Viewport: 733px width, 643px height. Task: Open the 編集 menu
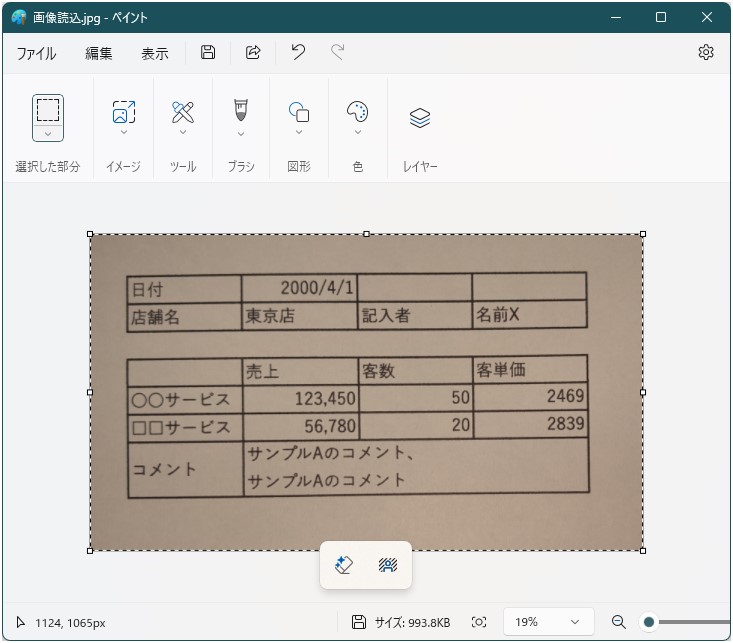coord(98,53)
